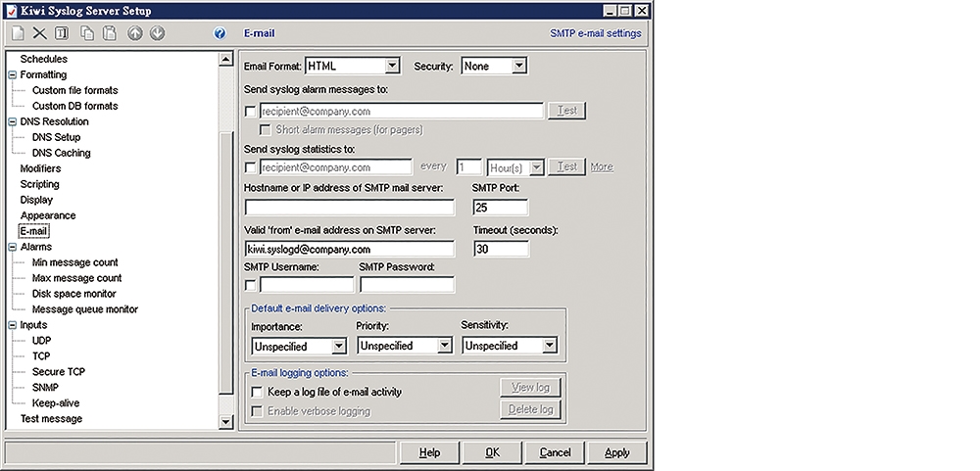Click the Cancel button
This screenshot has width=980, height=471.
coord(555,452)
